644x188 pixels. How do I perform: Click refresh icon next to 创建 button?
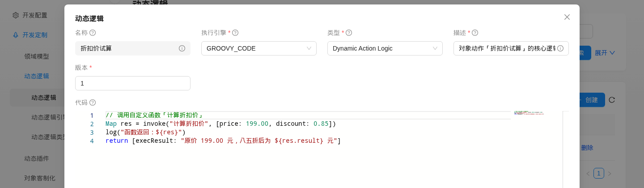pyautogui.click(x=612, y=100)
